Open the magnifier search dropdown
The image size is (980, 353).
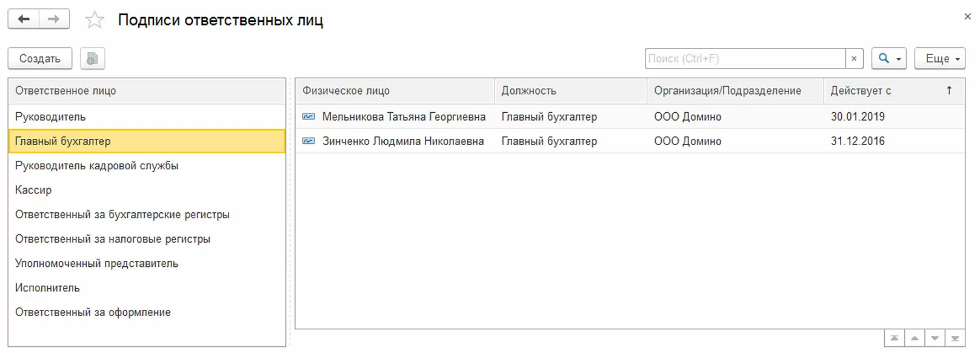(x=888, y=59)
